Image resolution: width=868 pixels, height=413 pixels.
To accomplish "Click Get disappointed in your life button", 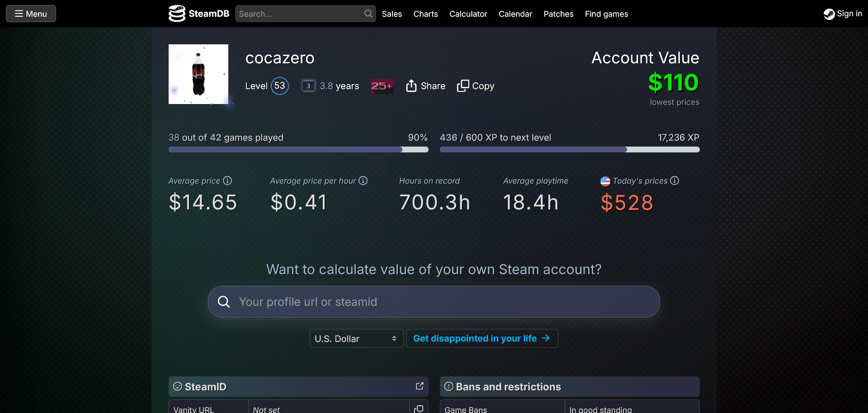I will tap(482, 338).
